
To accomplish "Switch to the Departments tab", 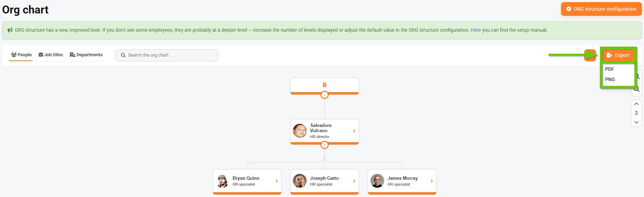I will point(86,55).
